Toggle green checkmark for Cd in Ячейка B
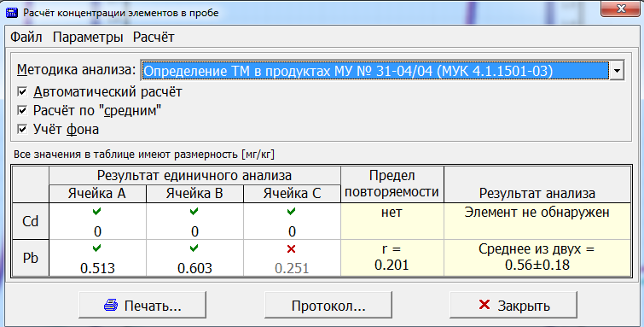644x327 pixels. click(x=194, y=212)
